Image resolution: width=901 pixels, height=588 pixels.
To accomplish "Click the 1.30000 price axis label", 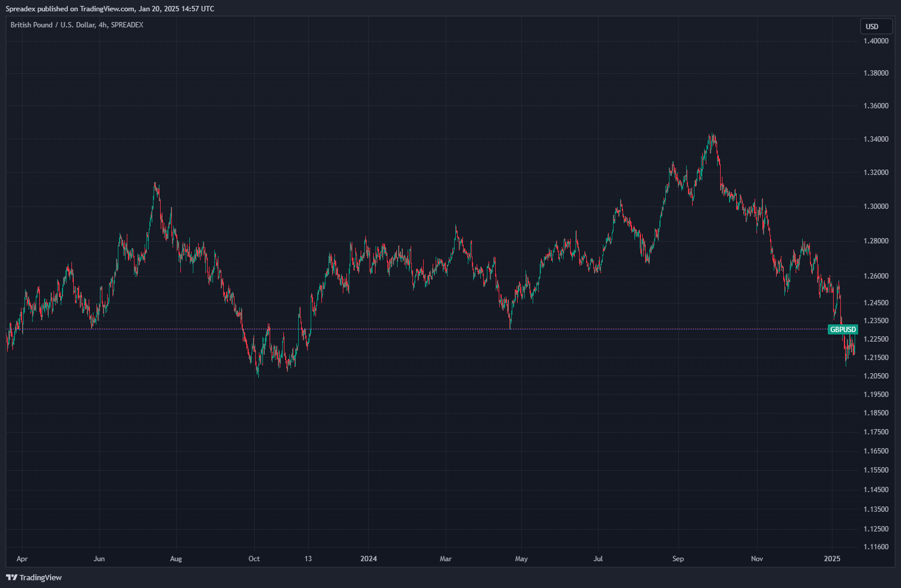I will (x=876, y=207).
